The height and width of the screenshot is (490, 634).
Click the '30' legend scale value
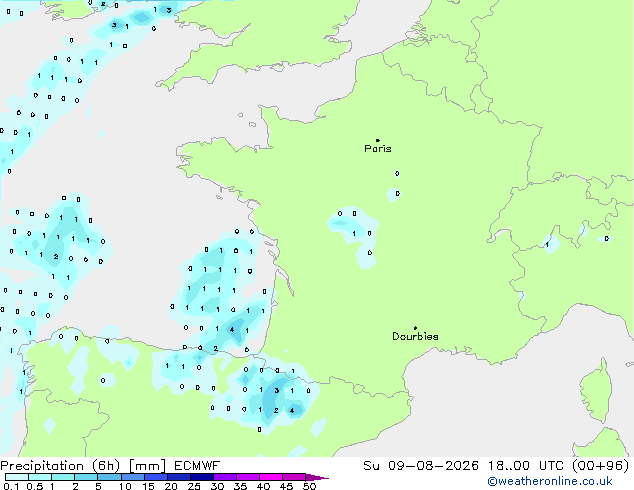point(217,486)
